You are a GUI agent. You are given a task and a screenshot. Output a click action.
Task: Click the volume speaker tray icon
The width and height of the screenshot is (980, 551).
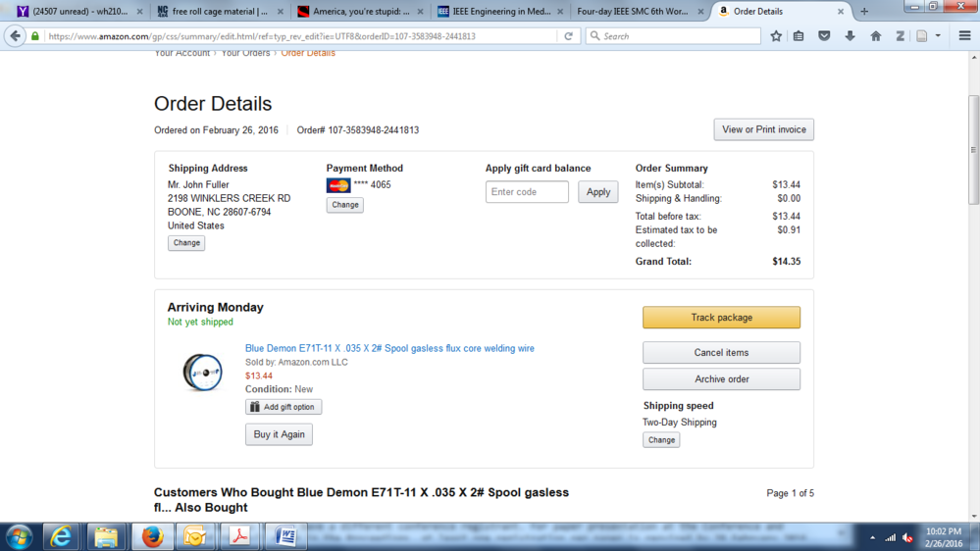908,538
